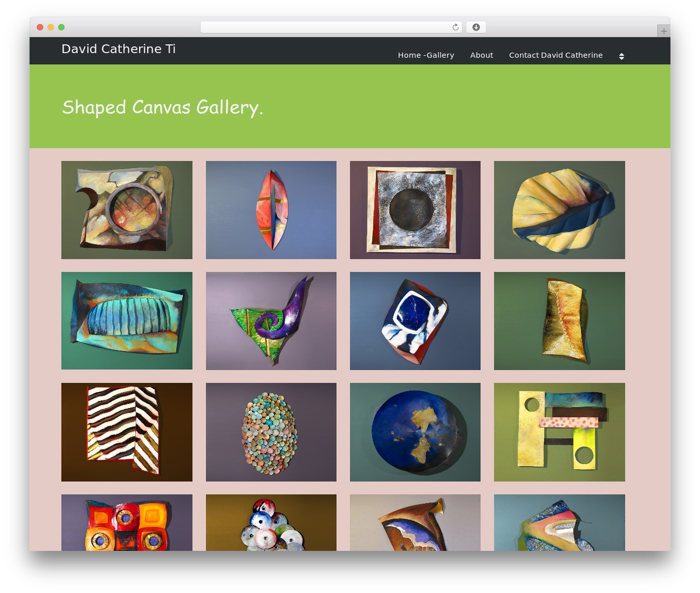Viewport: 700px width, 593px height.
Task: Open the black and white zigzag stripes thumbnail
Action: (x=127, y=432)
